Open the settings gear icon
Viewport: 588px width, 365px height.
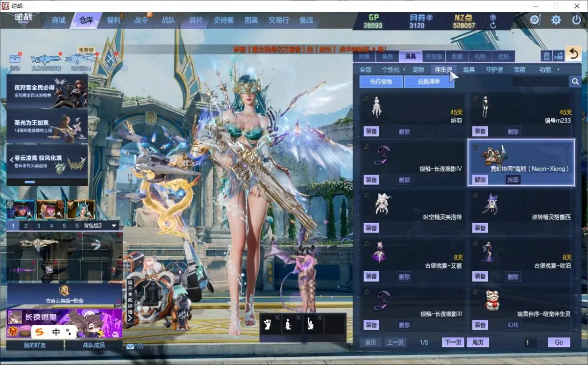click(556, 20)
